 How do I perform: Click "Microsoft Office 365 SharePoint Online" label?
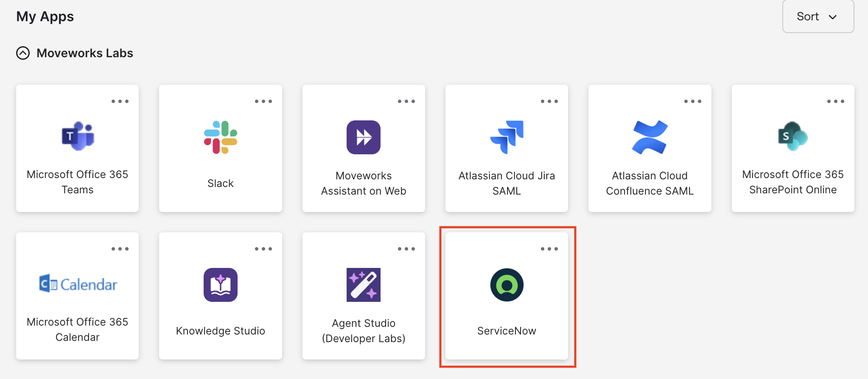(x=793, y=182)
